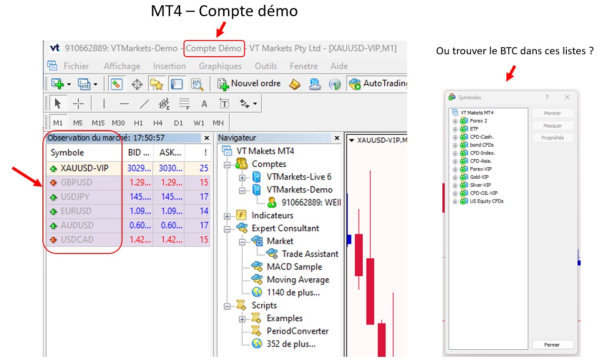The width and height of the screenshot is (604, 364).
Task: Expand Forex 2 group in Symboles dialog
Action: point(455,121)
